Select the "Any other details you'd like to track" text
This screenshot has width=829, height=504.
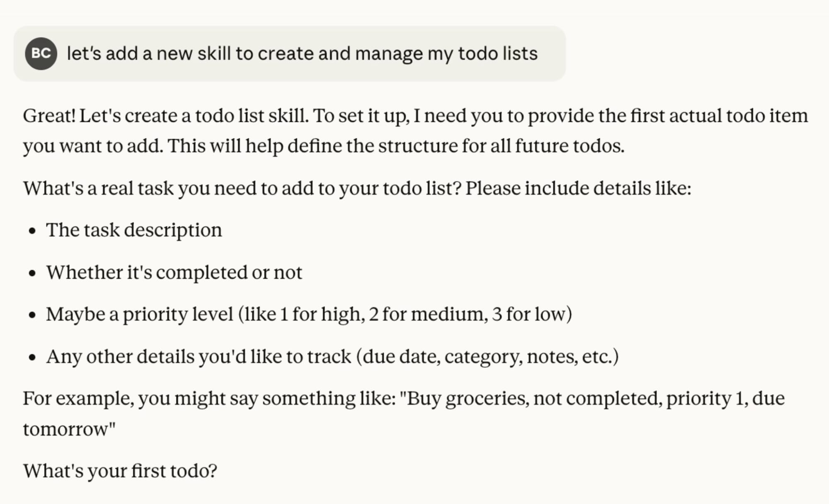tap(199, 357)
